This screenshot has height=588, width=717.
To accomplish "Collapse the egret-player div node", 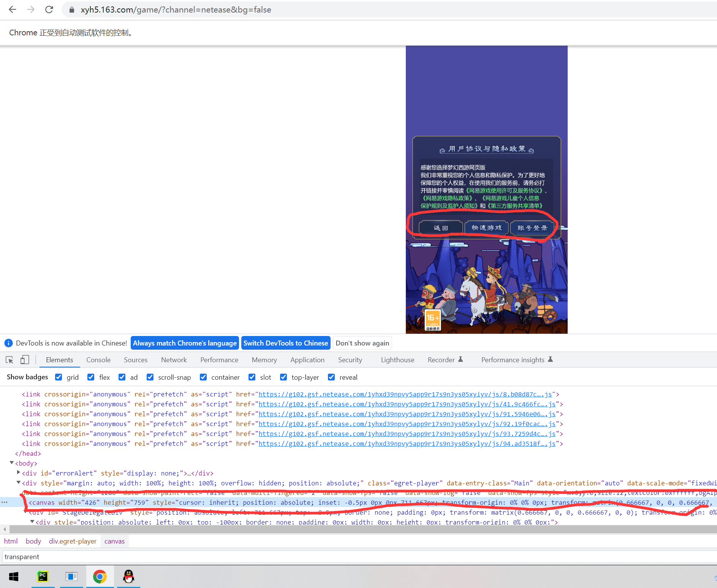I will [x=18, y=483].
